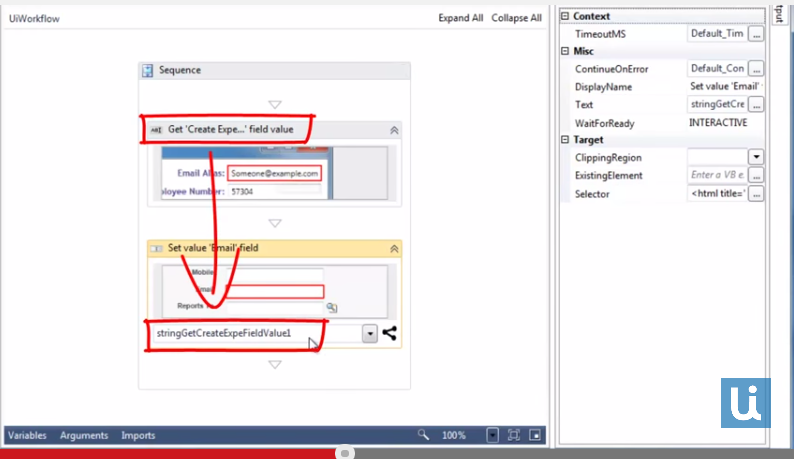Viewport: 794px width, 459px height.
Task: Click the UiPath logo watermark
Action: [745, 402]
